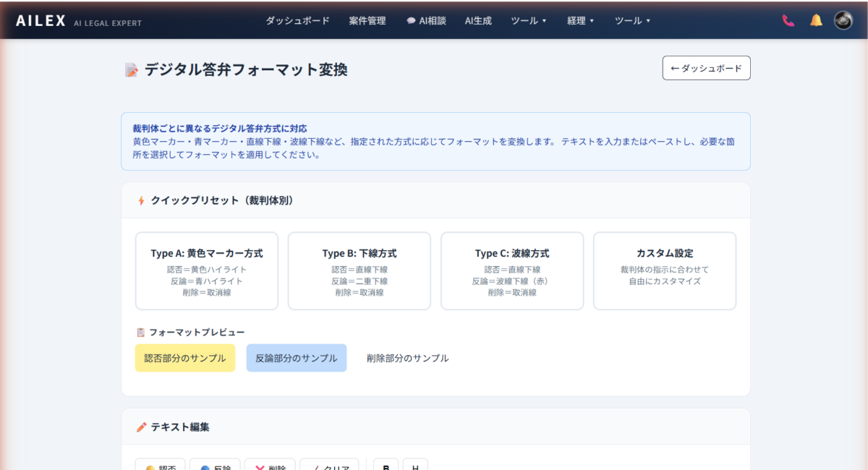Open notifications via the bell icon

tap(816, 21)
